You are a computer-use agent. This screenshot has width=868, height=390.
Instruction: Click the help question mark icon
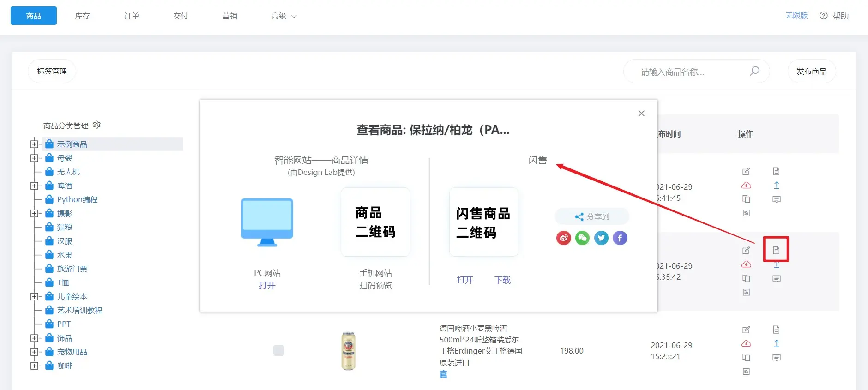tap(823, 16)
